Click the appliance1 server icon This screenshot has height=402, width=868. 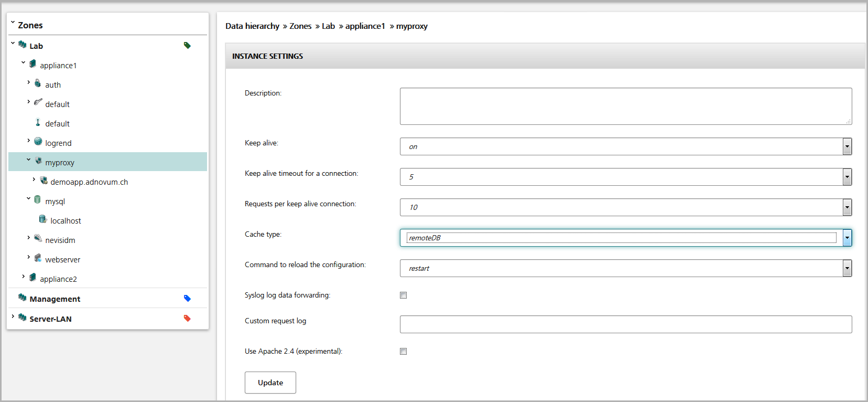(x=32, y=64)
